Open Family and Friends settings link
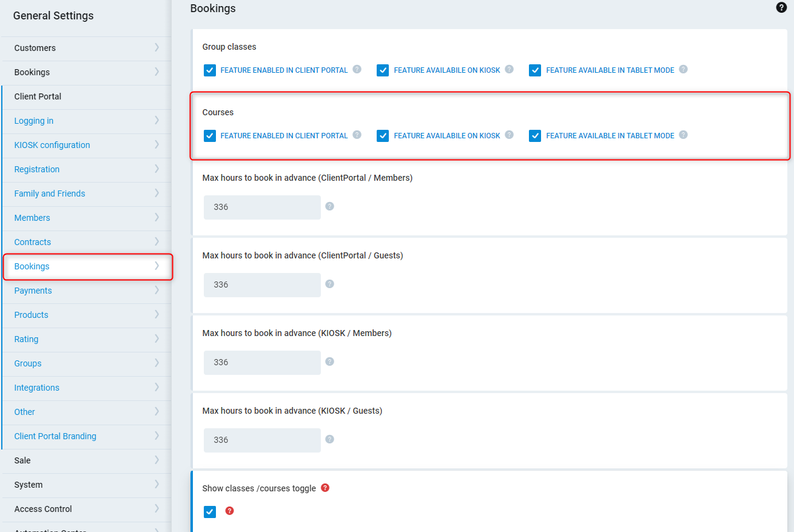This screenshot has width=794, height=532. pos(50,194)
